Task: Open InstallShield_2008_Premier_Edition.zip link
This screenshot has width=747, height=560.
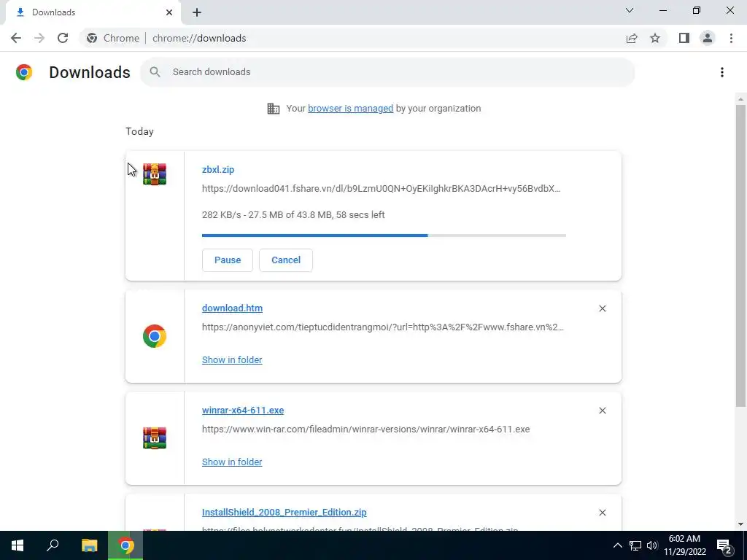Action: [x=284, y=513]
